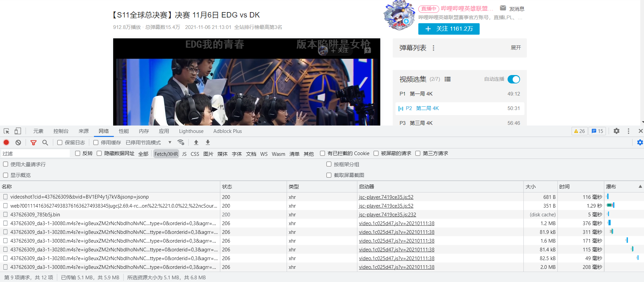This screenshot has width=644, height=282.
Task: Stop network recording with red button
Action: point(6,142)
